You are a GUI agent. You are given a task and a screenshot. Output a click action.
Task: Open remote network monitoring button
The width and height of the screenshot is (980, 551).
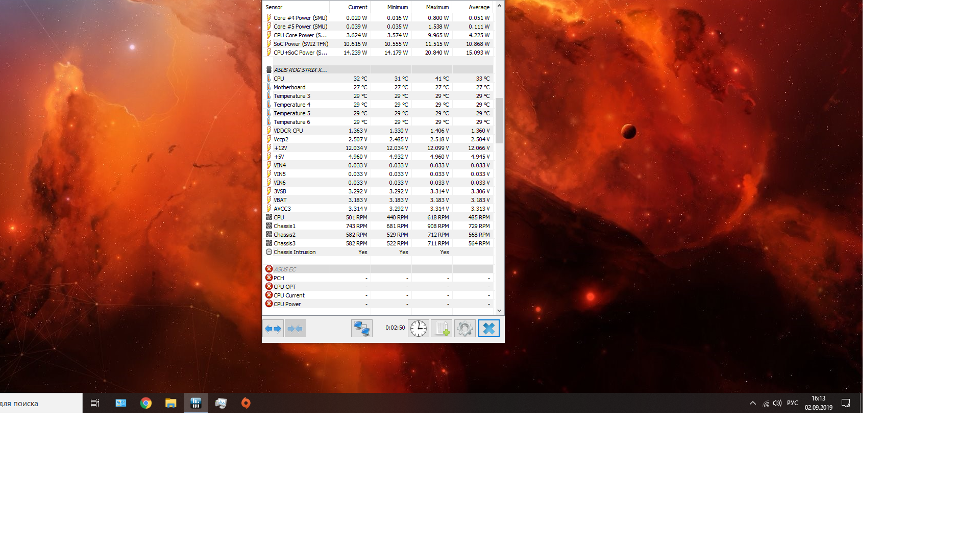pos(361,329)
